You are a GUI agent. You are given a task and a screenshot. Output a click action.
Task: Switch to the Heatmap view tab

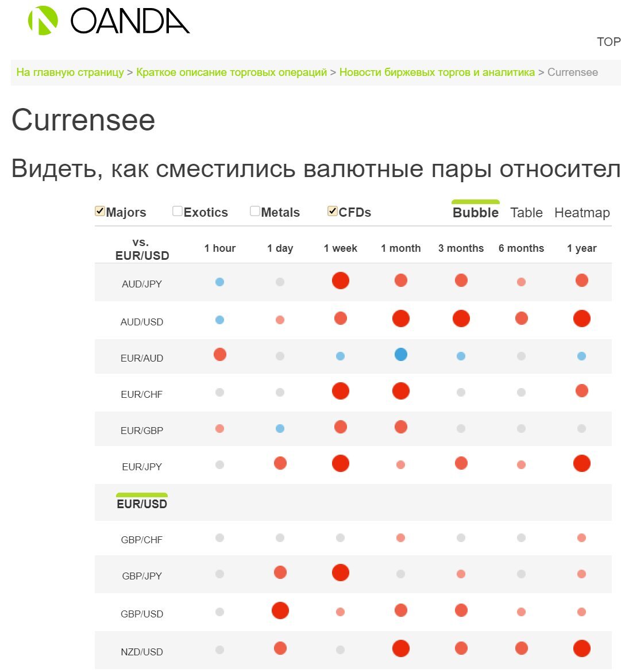click(x=582, y=212)
